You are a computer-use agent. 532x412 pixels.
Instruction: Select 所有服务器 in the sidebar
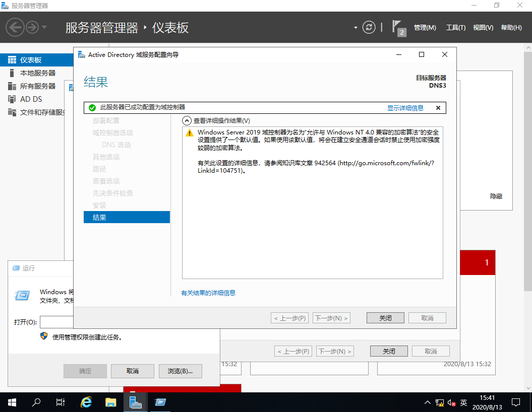[x=37, y=86]
